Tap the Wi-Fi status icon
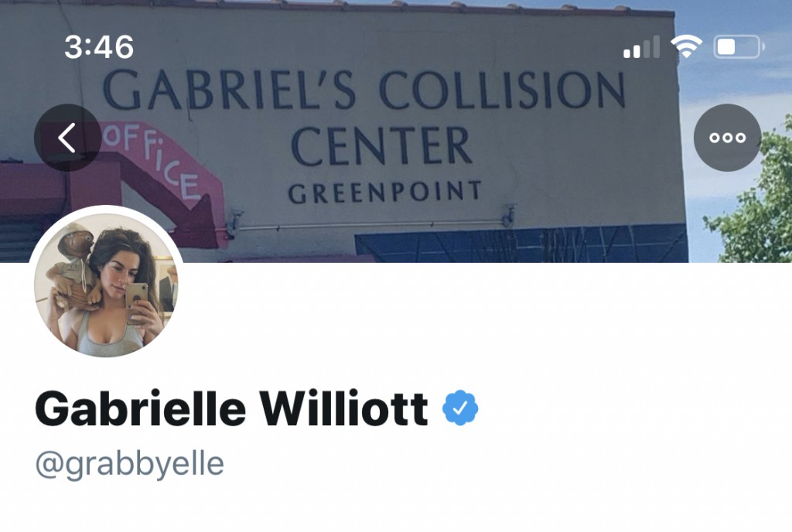The width and height of the screenshot is (792, 532). click(687, 47)
